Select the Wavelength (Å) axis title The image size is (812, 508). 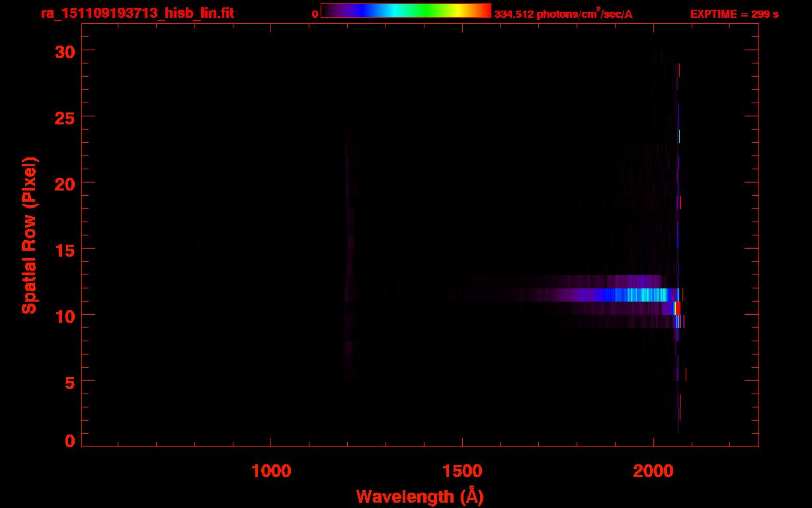click(x=419, y=497)
